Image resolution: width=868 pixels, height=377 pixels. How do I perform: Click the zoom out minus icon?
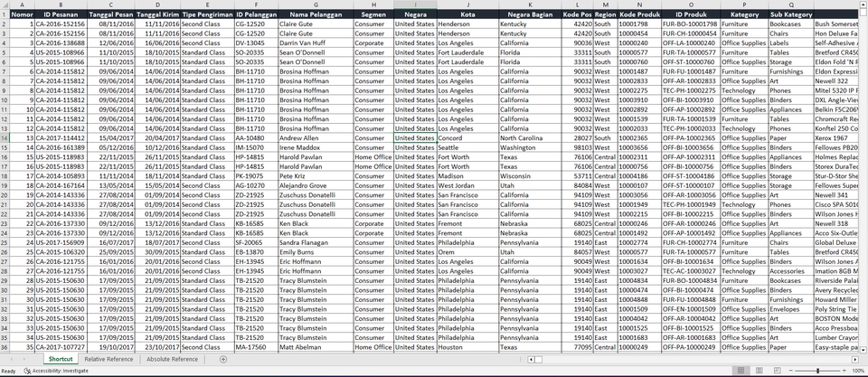coord(790,371)
